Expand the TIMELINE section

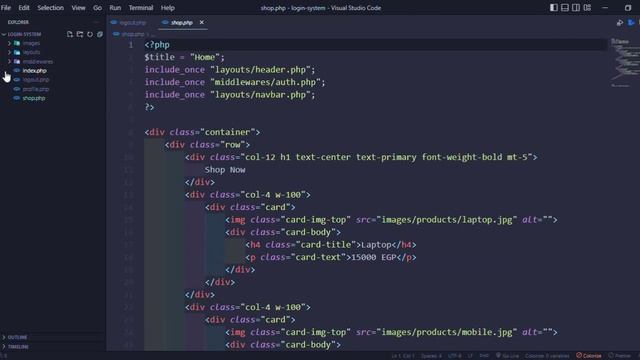coord(18,347)
